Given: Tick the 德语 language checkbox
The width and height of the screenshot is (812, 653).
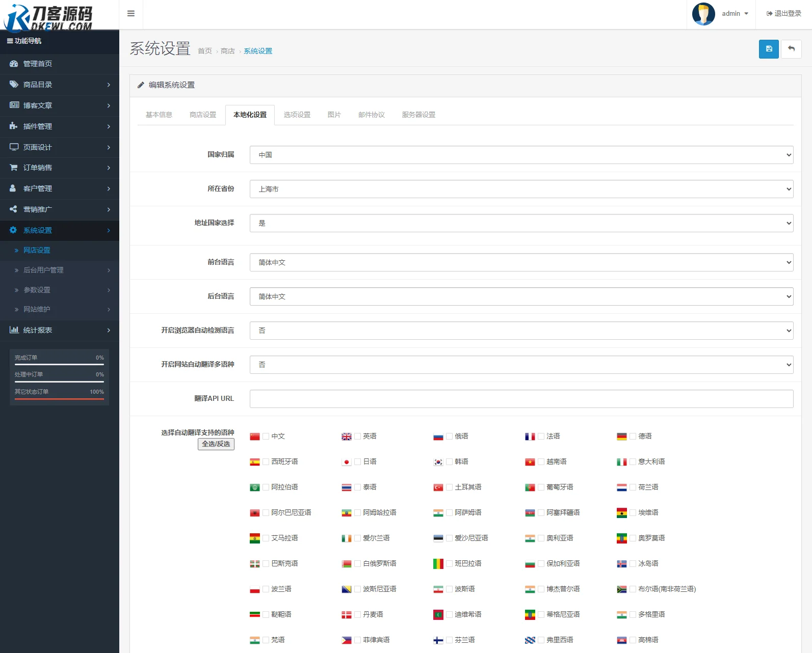Looking at the screenshot, I should point(633,437).
